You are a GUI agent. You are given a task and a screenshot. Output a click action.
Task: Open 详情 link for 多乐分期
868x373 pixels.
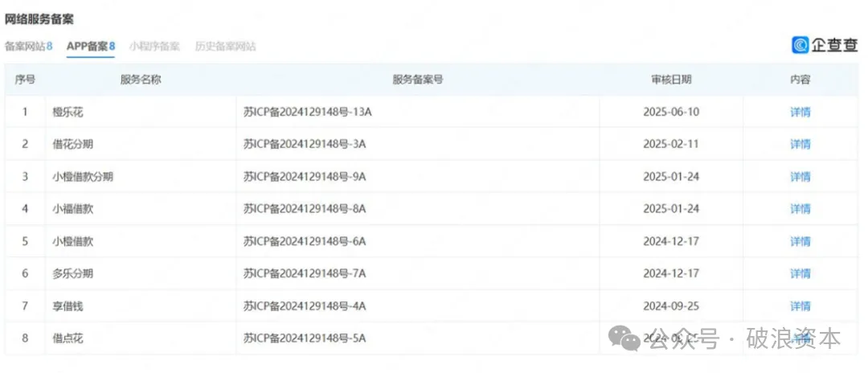[800, 273]
